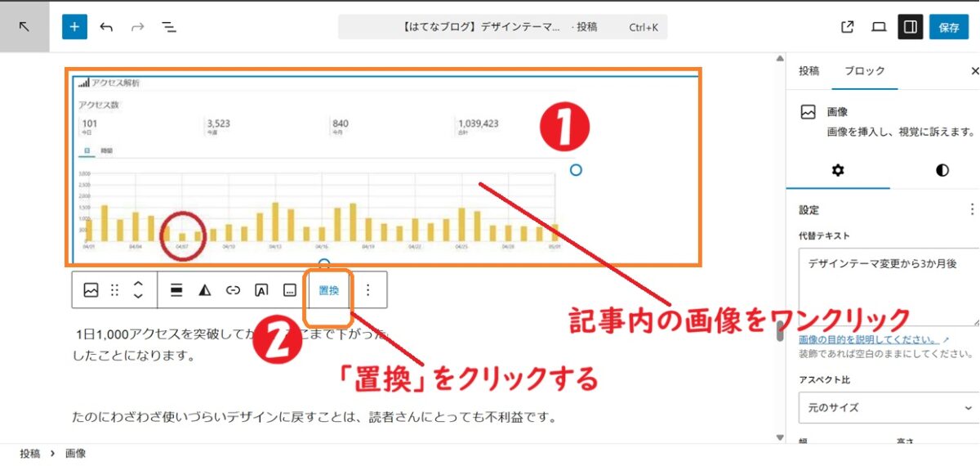Switch to the ブロック sidebar tab
This screenshot has width=980, height=466.
[x=865, y=71]
